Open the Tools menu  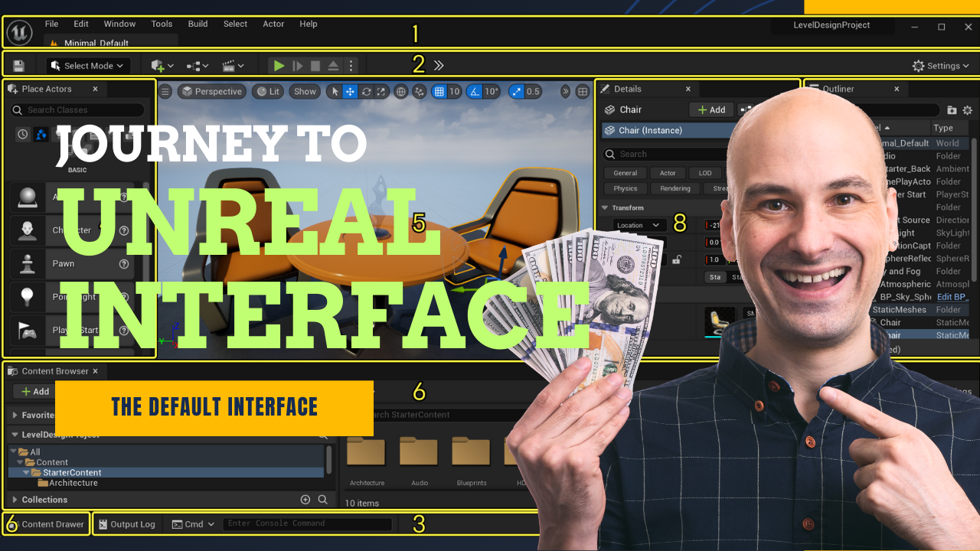click(162, 24)
